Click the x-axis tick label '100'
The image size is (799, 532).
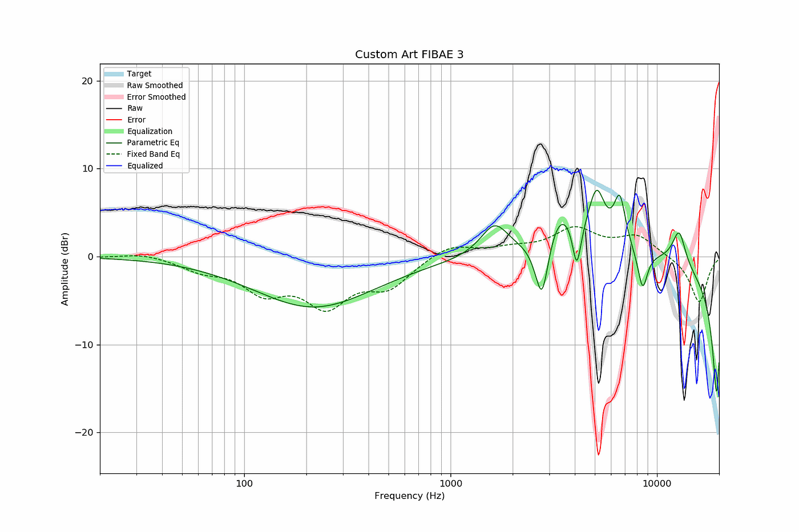pyautogui.click(x=244, y=484)
